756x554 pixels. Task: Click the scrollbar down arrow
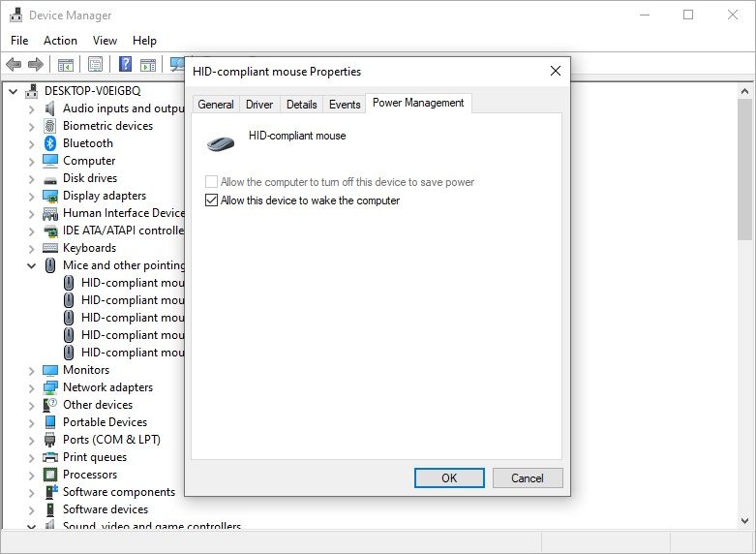click(x=744, y=521)
